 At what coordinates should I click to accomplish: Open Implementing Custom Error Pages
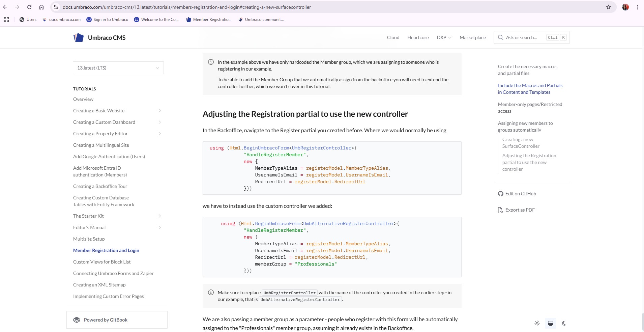pos(109,296)
